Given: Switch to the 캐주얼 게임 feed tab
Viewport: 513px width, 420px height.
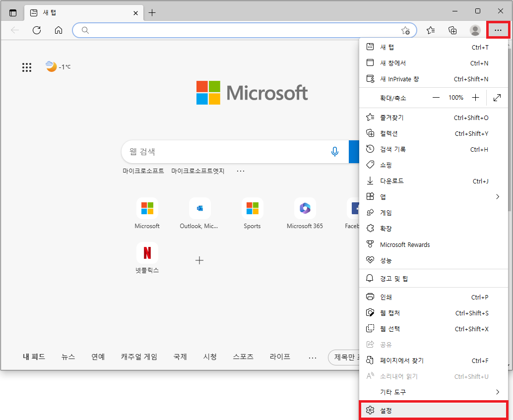Looking at the screenshot, I should pos(139,357).
